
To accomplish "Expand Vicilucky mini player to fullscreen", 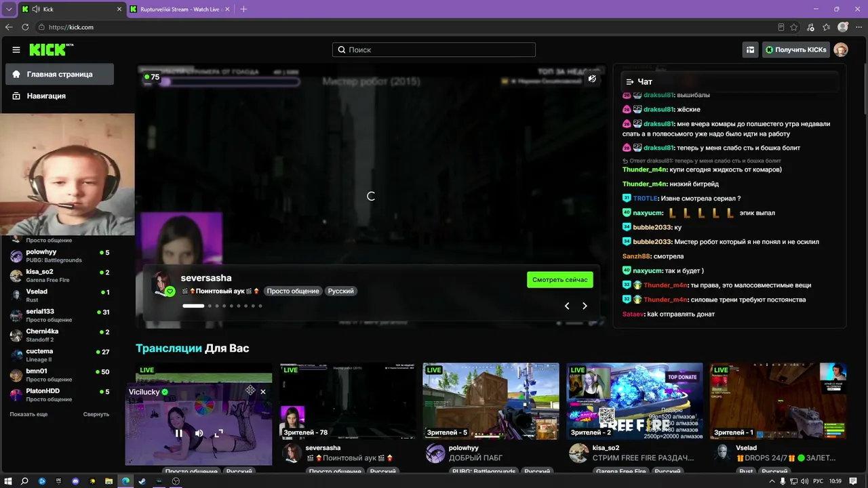I will tap(218, 433).
